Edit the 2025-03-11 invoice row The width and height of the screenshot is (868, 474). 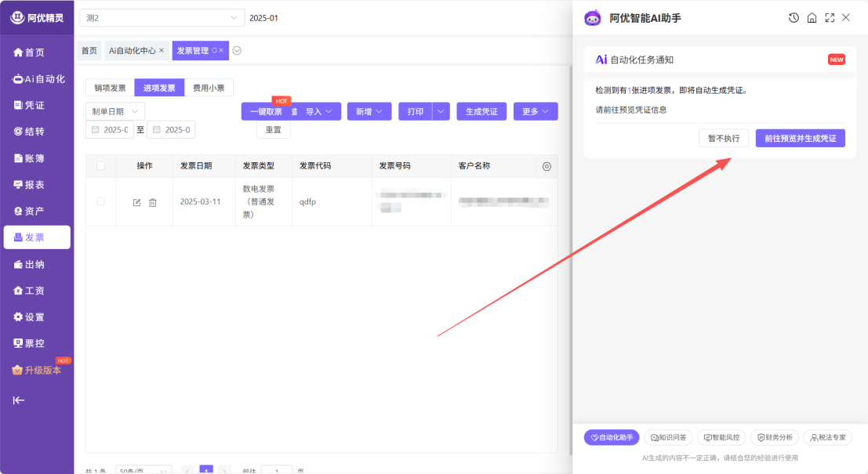(136, 202)
